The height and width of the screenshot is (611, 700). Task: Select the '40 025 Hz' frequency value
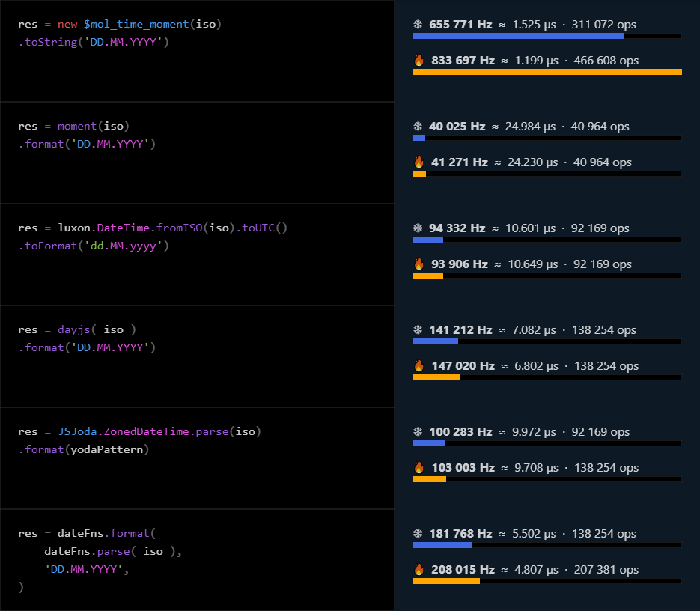tap(457, 127)
